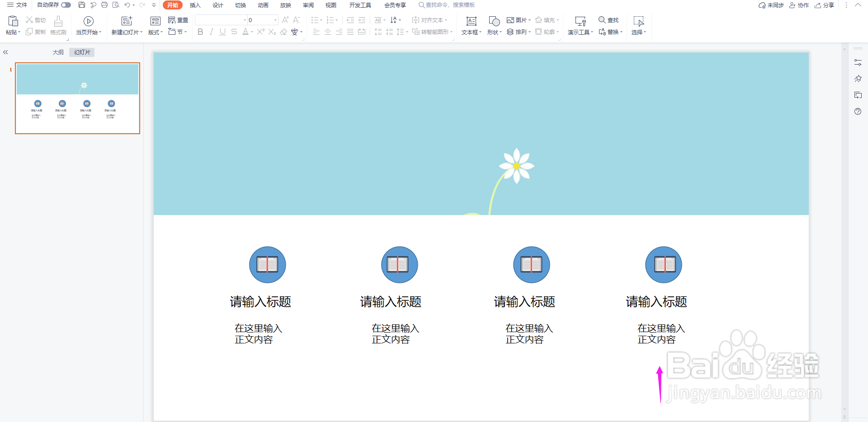This screenshot has width=868, height=422.
Task: Click the increase font size icon
Action: pyautogui.click(x=285, y=20)
